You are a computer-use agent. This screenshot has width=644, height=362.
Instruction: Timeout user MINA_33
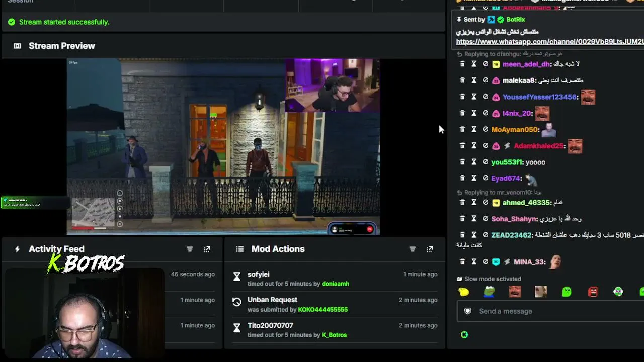[x=474, y=262]
